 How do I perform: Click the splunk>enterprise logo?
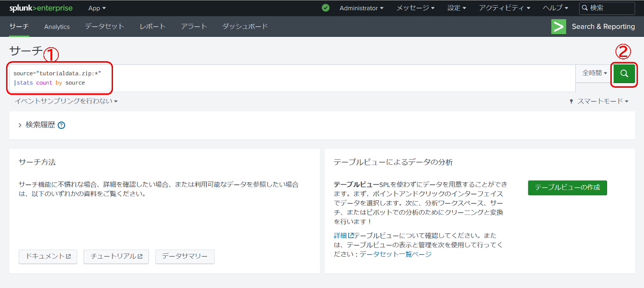pyautogui.click(x=40, y=8)
